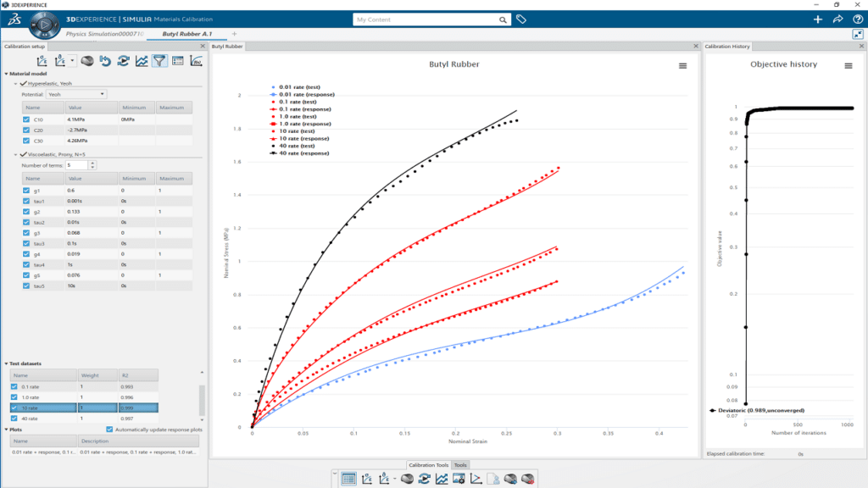
Task: Click the rerun calibration icon in the setup toolbar
Action: [x=123, y=61]
